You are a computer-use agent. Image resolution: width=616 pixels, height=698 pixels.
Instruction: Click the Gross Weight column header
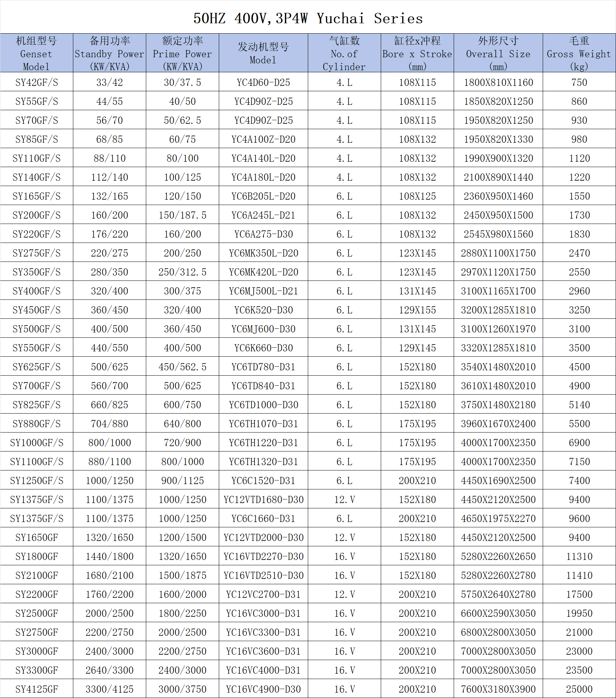coord(579,53)
